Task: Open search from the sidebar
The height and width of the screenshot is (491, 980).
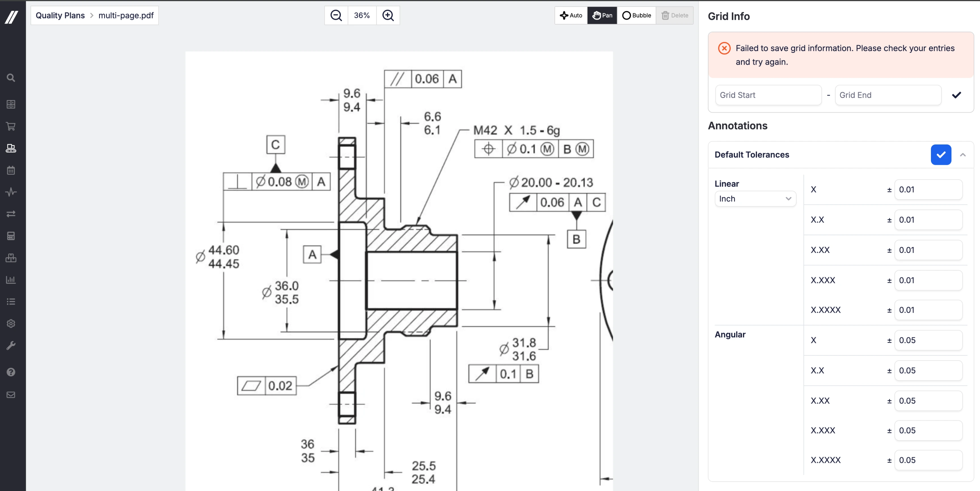Action: click(x=11, y=78)
